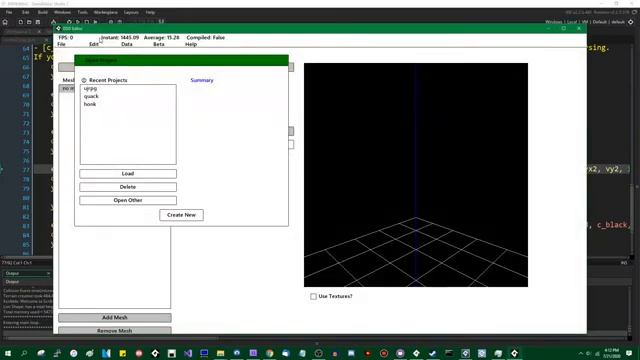640x360 pixels.
Task: Click the DDD Editor title bar app icon
Action: [58, 29]
